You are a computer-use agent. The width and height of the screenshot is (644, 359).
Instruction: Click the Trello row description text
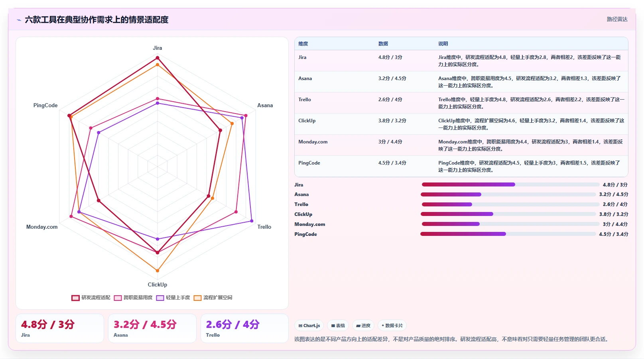531,103
